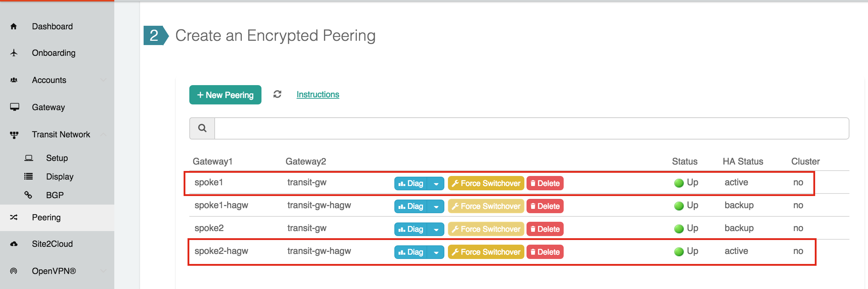Open the Setup submenu item
Screen dimensions: 868x289
click(57, 158)
